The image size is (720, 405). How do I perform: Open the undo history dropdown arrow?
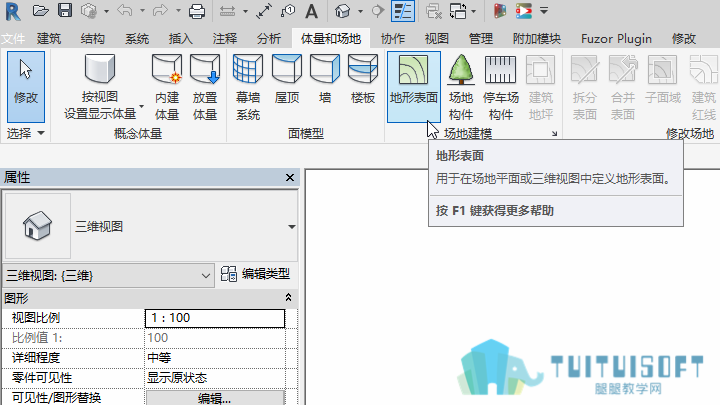pos(142,11)
